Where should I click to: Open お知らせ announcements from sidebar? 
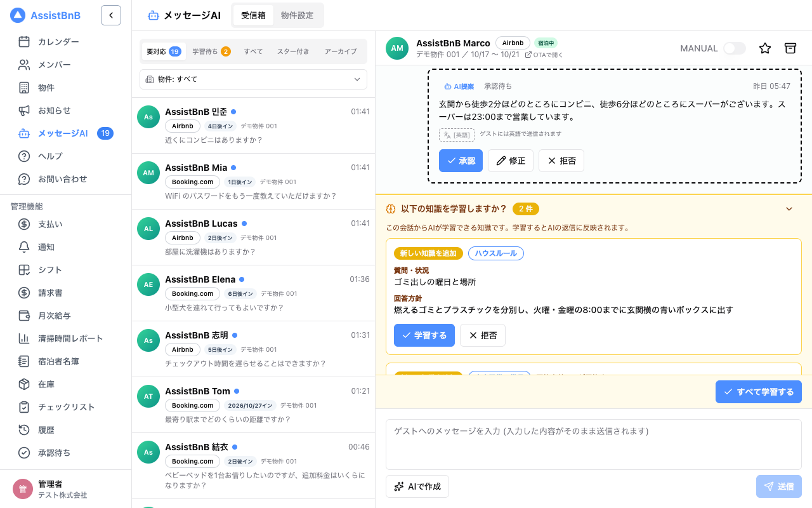66,110
